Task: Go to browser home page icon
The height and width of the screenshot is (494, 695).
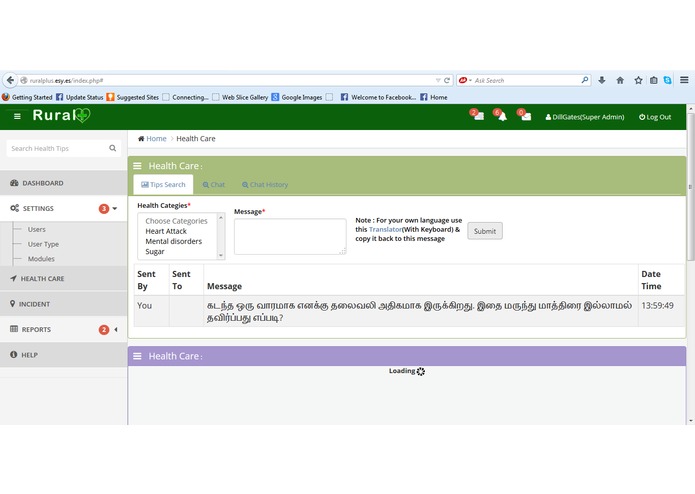Action: [x=620, y=80]
